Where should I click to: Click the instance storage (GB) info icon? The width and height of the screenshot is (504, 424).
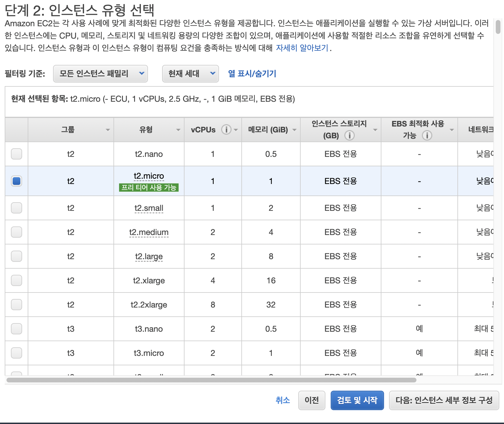tap(350, 135)
